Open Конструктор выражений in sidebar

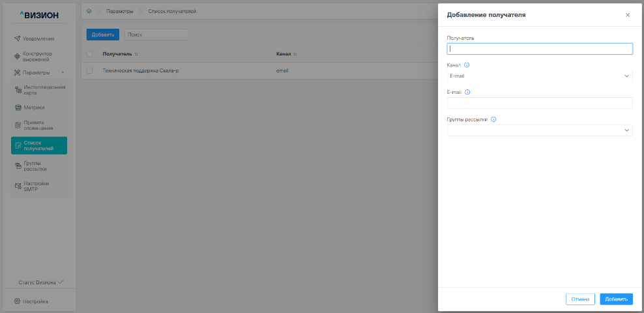pos(40,57)
